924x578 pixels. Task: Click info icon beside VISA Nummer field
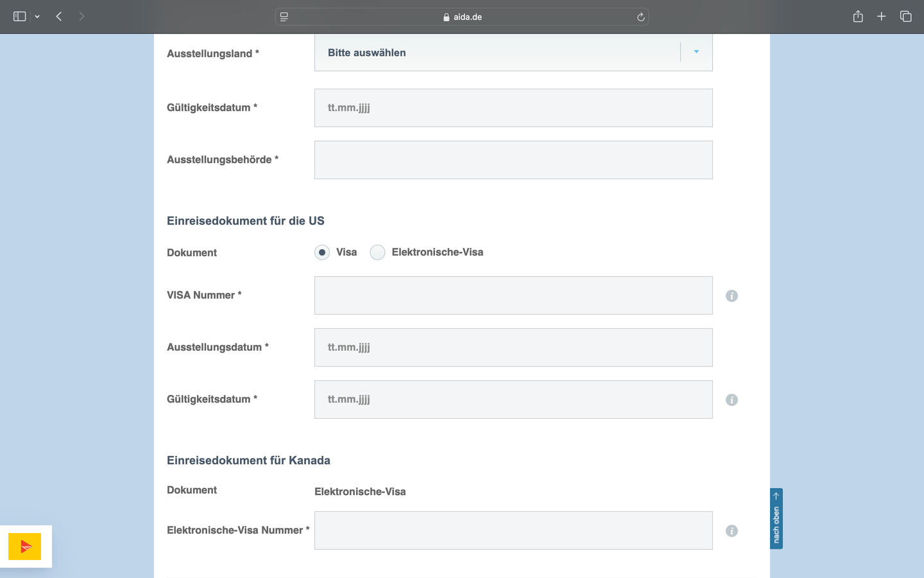(x=732, y=296)
